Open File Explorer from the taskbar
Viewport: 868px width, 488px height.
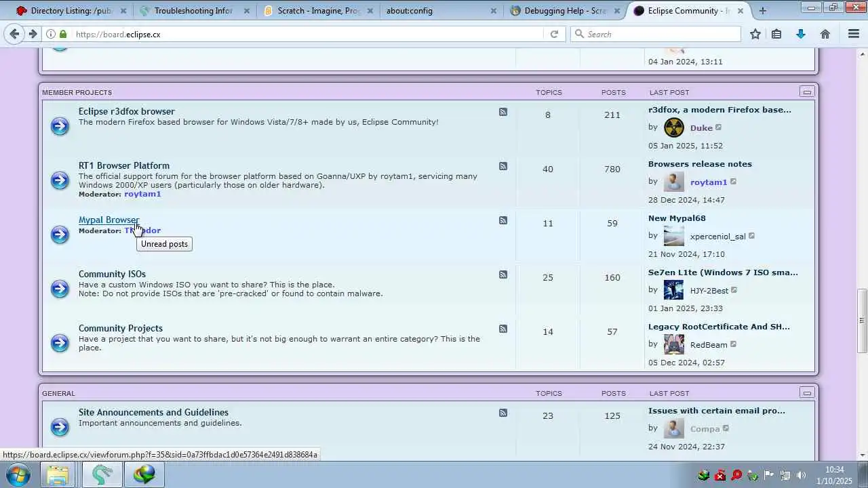tap(58, 474)
